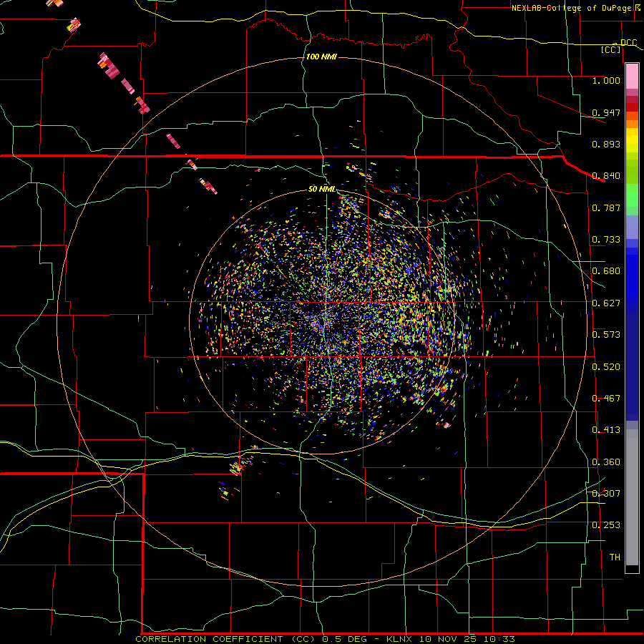Click the 0.467 legend value
This screenshot has width=644, height=644.
[606, 399]
